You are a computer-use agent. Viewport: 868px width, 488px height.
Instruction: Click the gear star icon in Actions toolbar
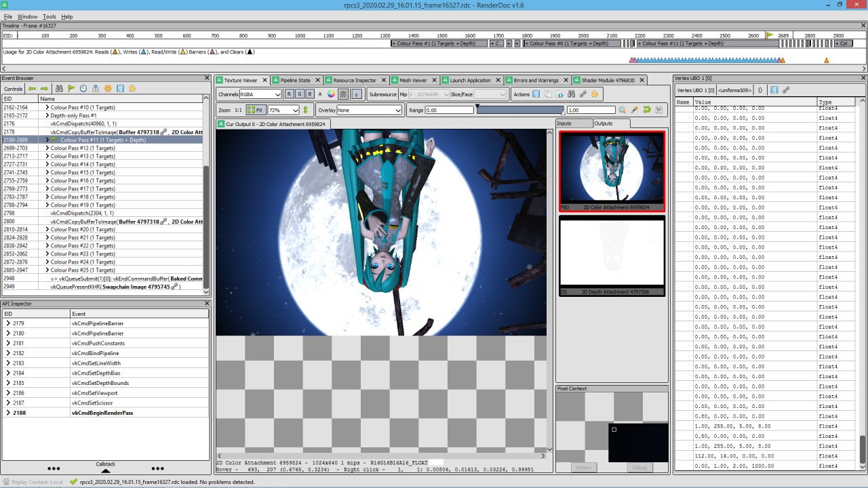pyautogui.click(x=595, y=94)
